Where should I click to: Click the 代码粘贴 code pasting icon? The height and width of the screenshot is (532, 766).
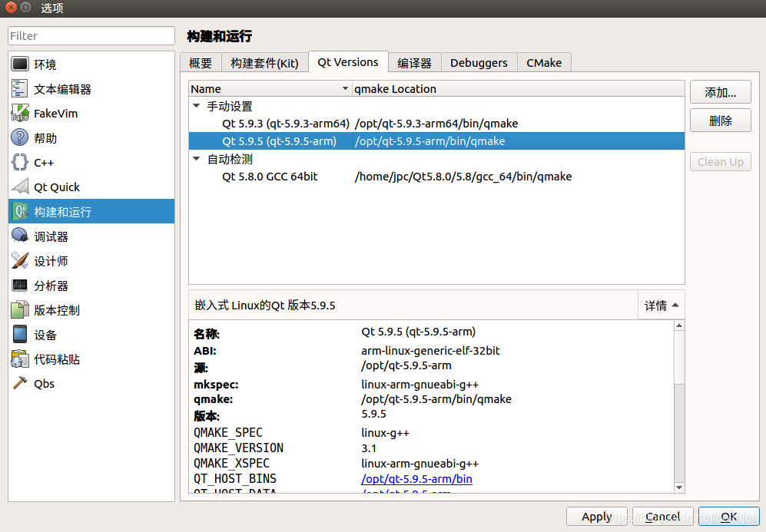(20, 359)
